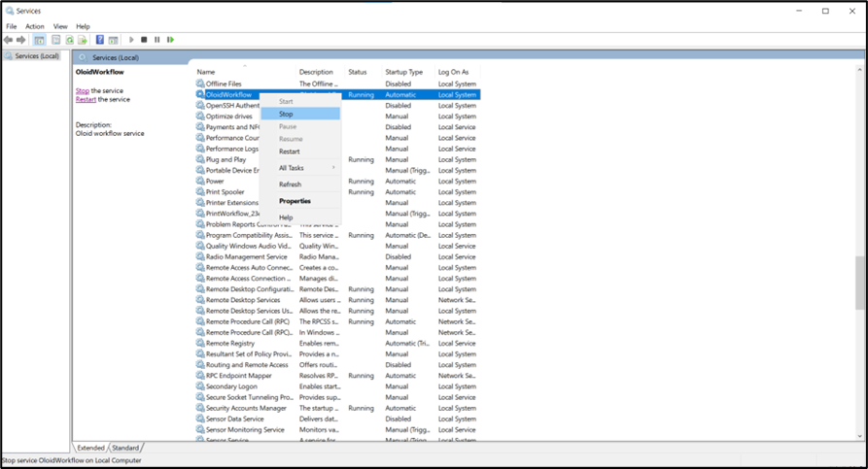Image resolution: width=868 pixels, height=469 pixels.
Task: Select Program Compatibility Assistant service row
Action: pos(337,235)
